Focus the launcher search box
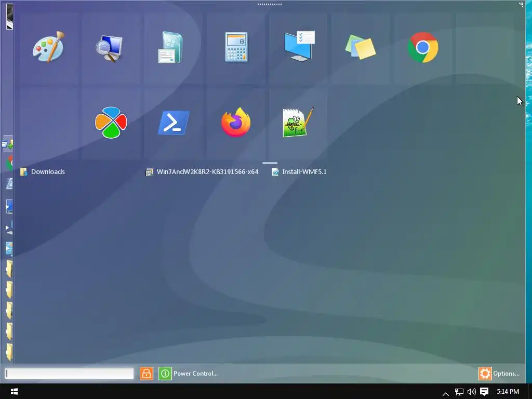 70,374
